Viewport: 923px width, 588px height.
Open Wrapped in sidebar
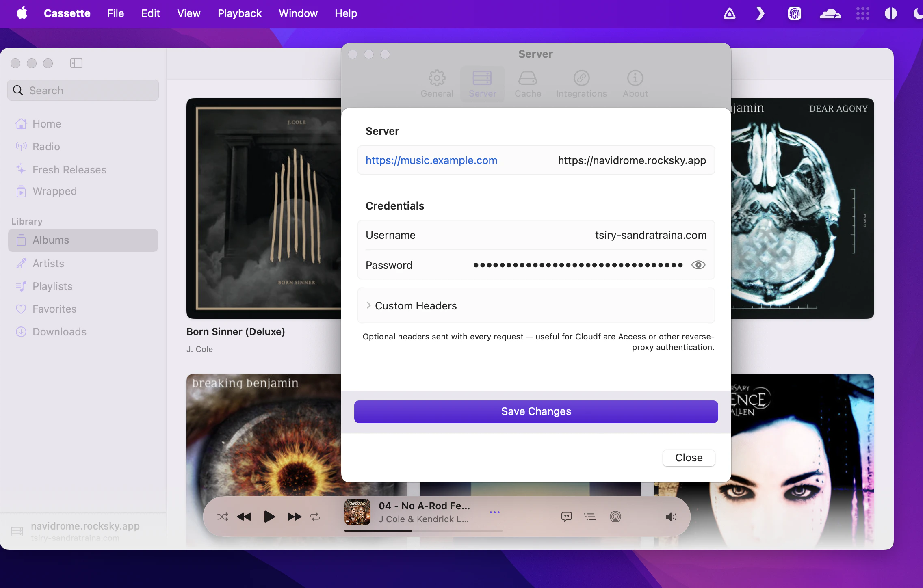coord(83,191)
